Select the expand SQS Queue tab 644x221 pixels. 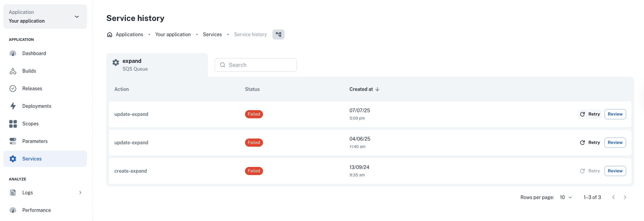[x=157, y=65]
